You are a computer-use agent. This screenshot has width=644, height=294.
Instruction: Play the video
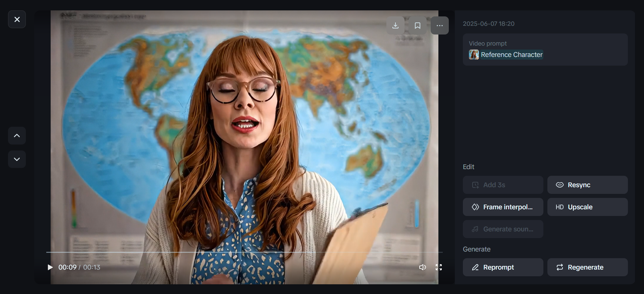click(50, 267)
